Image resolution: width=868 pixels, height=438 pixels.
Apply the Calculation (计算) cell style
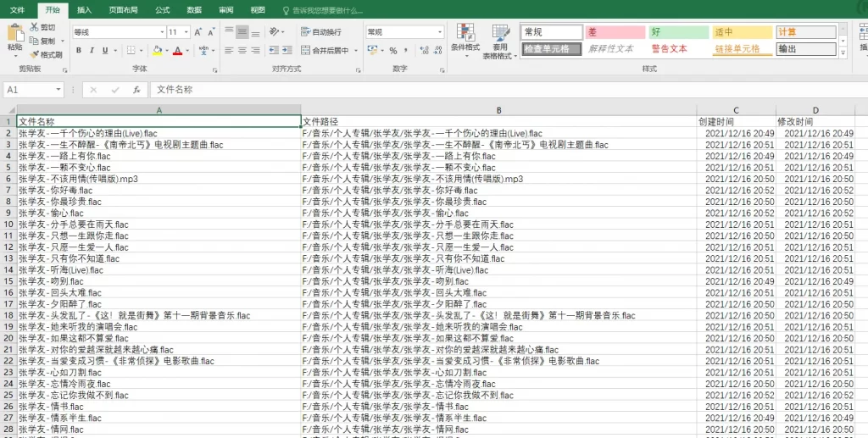click(x=806, y=32)
